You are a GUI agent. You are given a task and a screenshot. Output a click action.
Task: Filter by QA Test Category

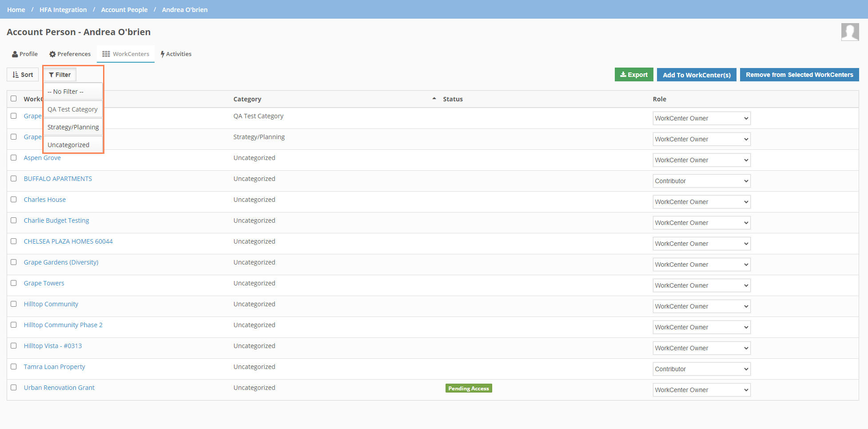click(73, 109)
